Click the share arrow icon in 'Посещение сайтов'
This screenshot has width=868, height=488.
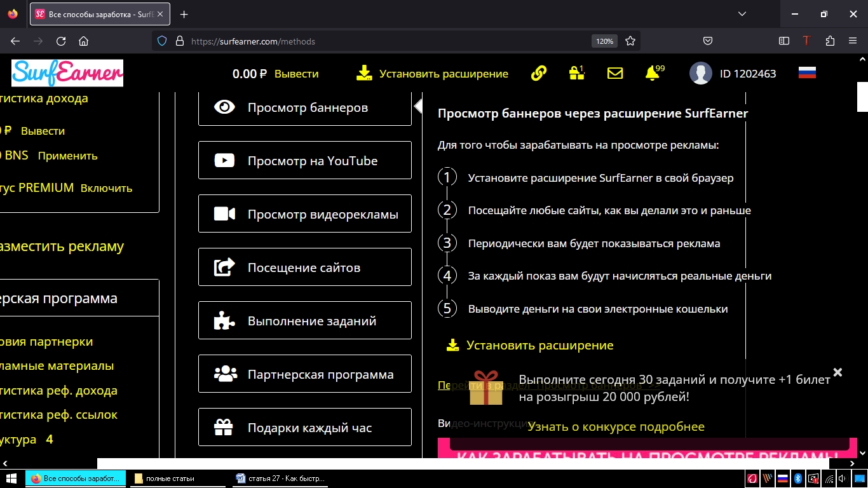coord(225,268)
